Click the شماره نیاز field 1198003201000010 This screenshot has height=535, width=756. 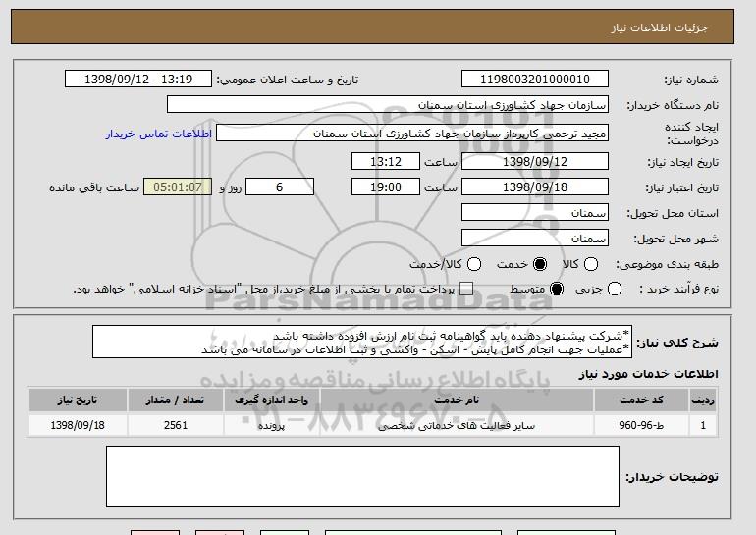coord(535,80)
